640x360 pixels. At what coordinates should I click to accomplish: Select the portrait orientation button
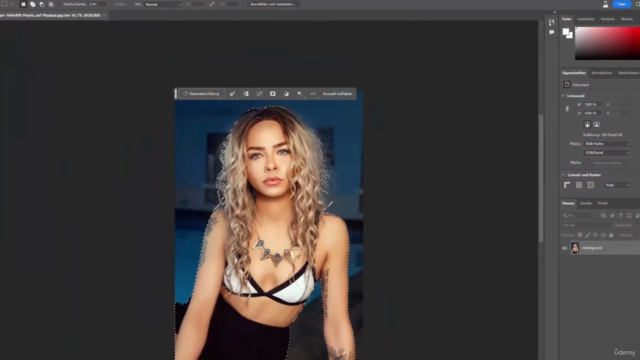pos(587,124)
